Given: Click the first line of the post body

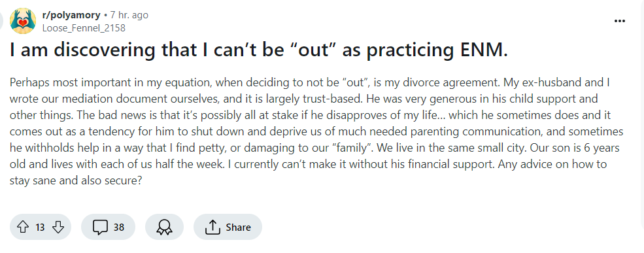Looking at the screenshot, I should (x=310, y=82).
